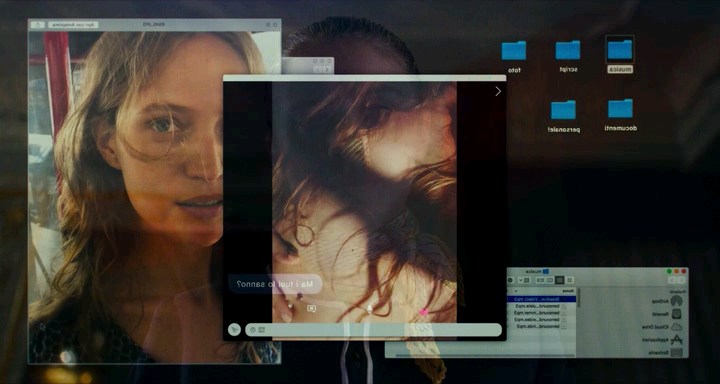Open the emoji picker in chat input
This screenshot has height=384, width=720.
[x=252, y=330]
